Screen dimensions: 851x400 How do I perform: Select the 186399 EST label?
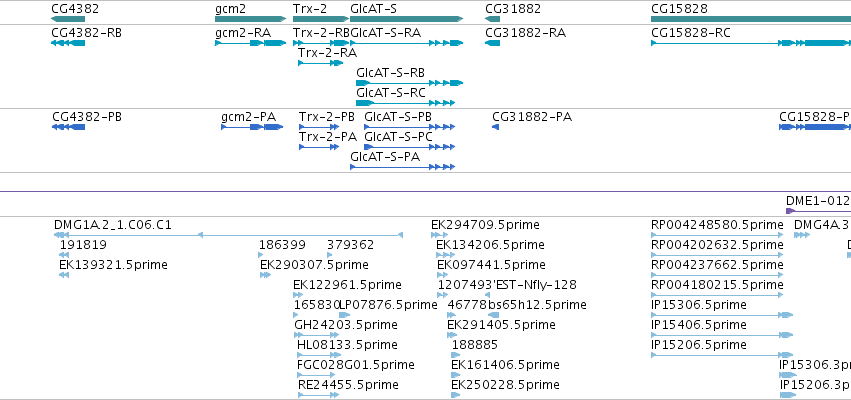pos(282,245)
